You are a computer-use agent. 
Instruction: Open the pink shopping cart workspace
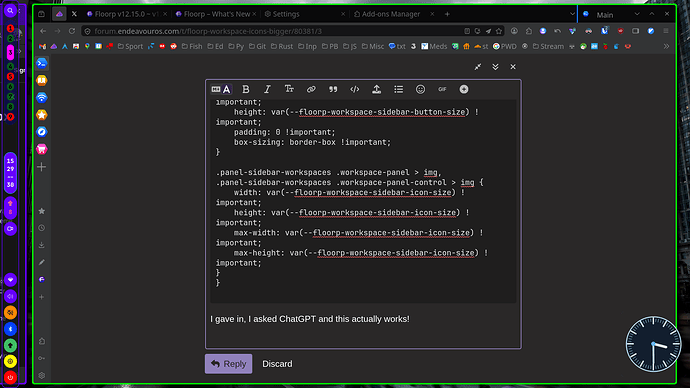[42, 149]
